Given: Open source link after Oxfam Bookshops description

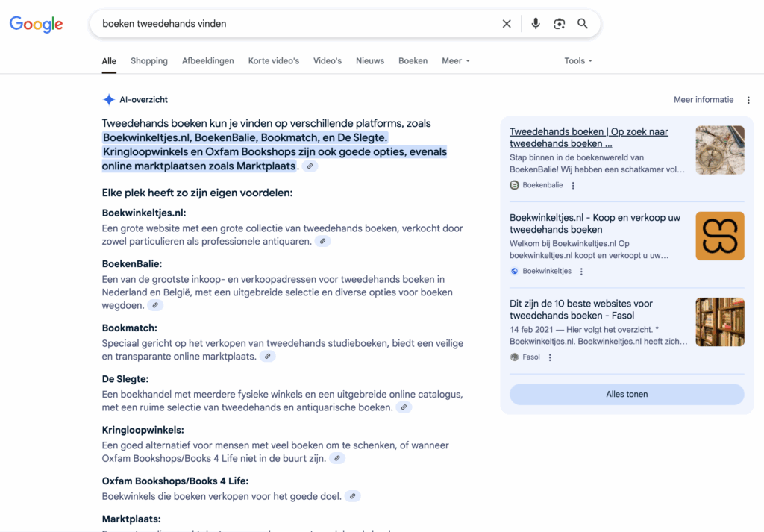Looking at the screenshot, I should [353, 496].
